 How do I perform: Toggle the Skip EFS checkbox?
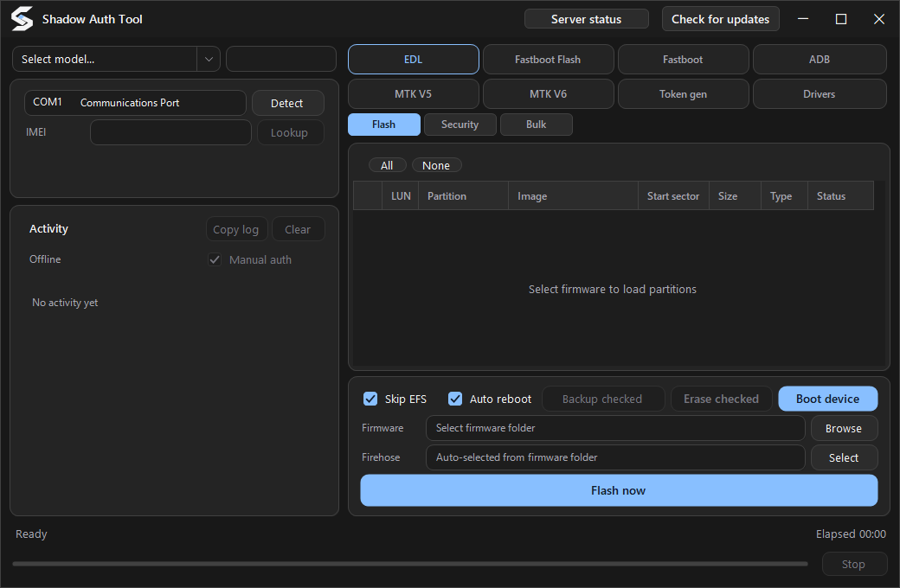click(370, 399)
